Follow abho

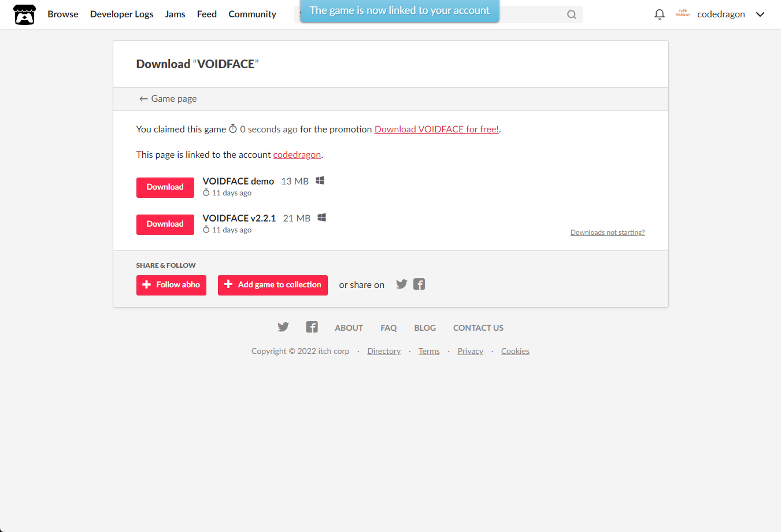click(x=171, y=285)
